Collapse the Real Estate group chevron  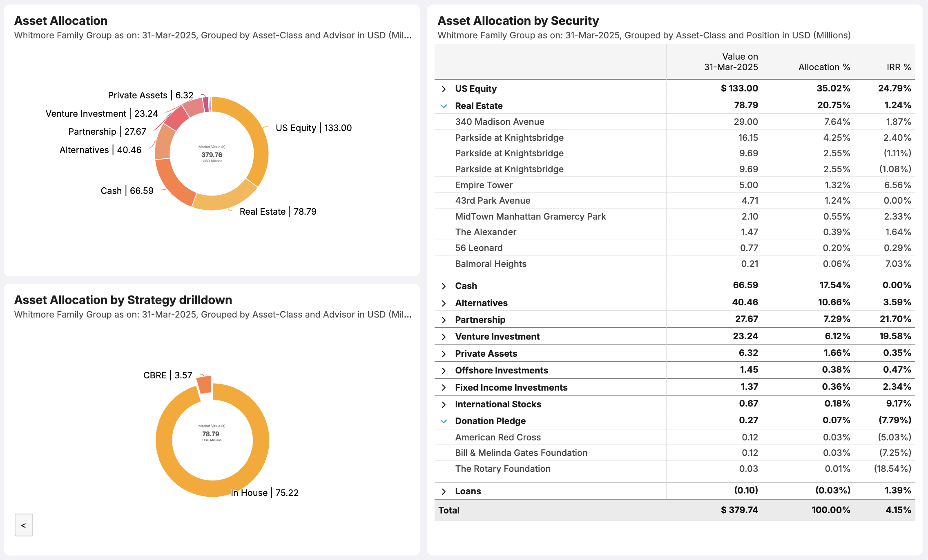(x=444, y=106)
